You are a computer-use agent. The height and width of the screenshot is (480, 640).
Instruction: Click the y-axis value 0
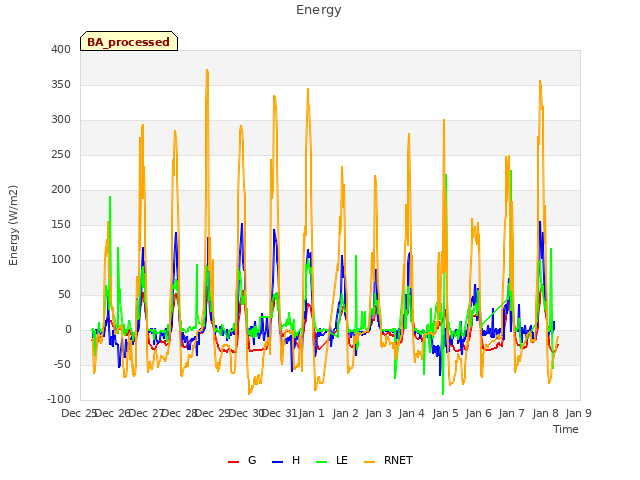click(x=68, y=329)
